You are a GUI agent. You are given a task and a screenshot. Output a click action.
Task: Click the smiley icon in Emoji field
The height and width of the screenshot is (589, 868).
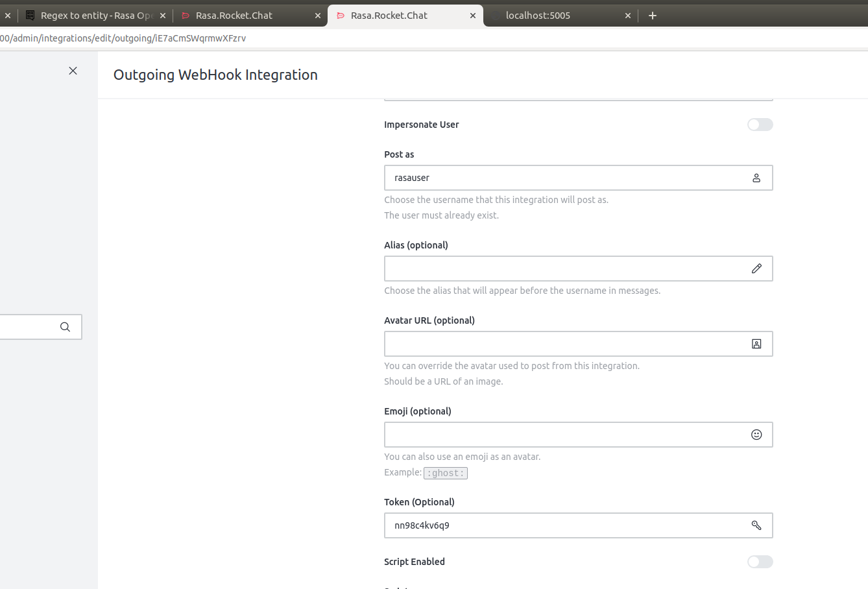click(x=756, y=435)
